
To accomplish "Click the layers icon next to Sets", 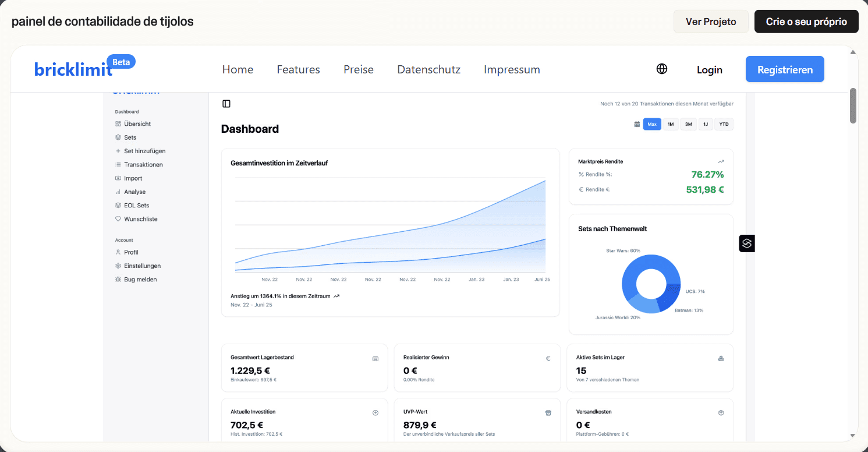I will [x=118, y=137].
